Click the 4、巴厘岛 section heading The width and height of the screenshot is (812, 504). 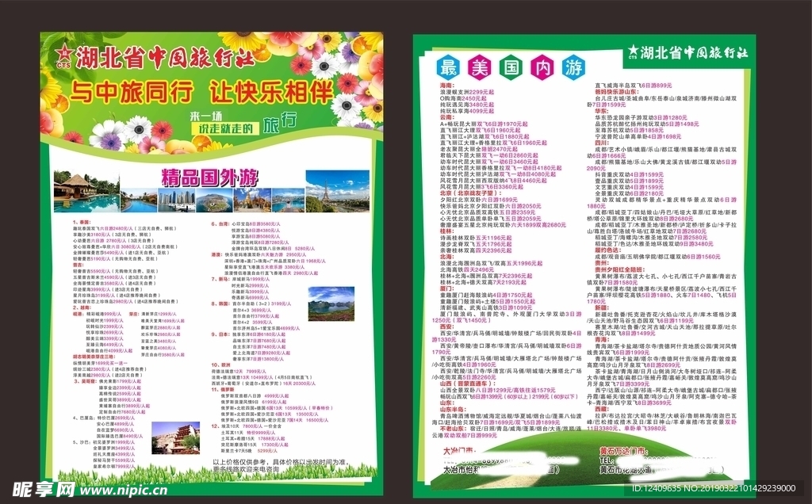click(84, 418)
